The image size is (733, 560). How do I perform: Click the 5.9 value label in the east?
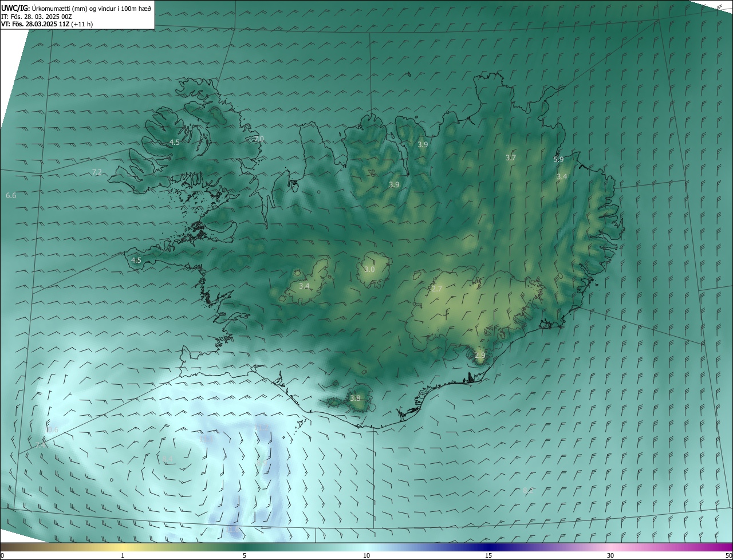point(558,159)
